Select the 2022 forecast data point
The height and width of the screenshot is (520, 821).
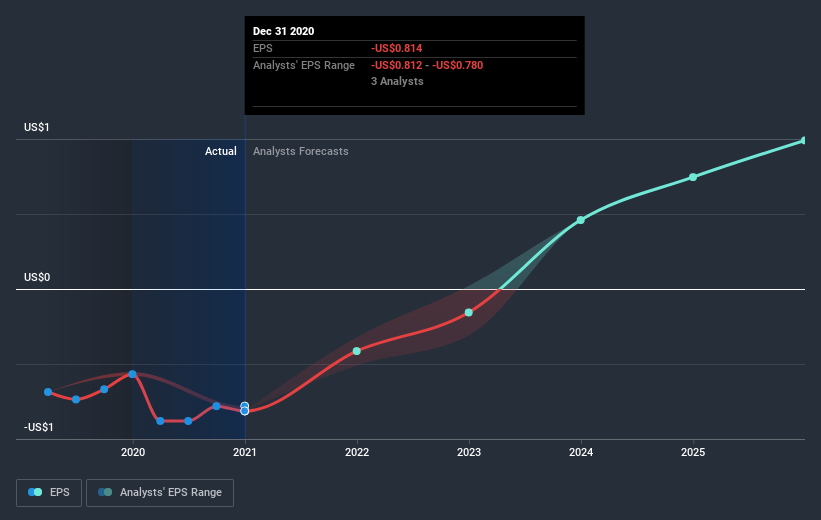point(357,351)
